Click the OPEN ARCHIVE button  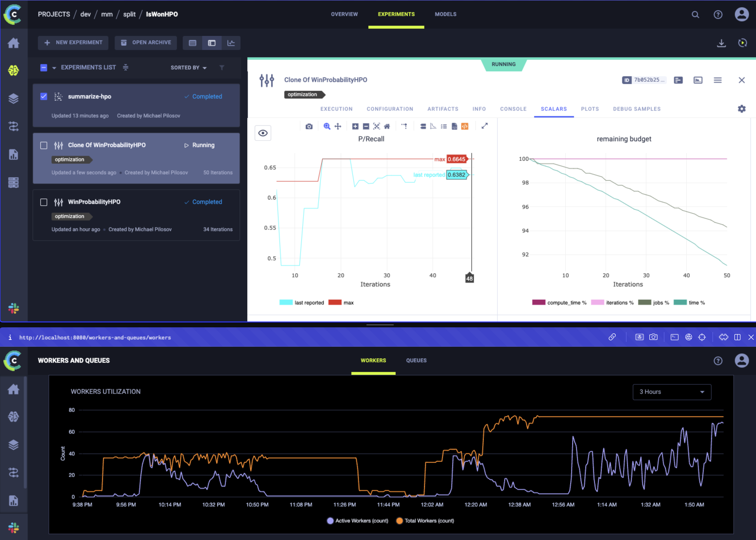(146, 42)
